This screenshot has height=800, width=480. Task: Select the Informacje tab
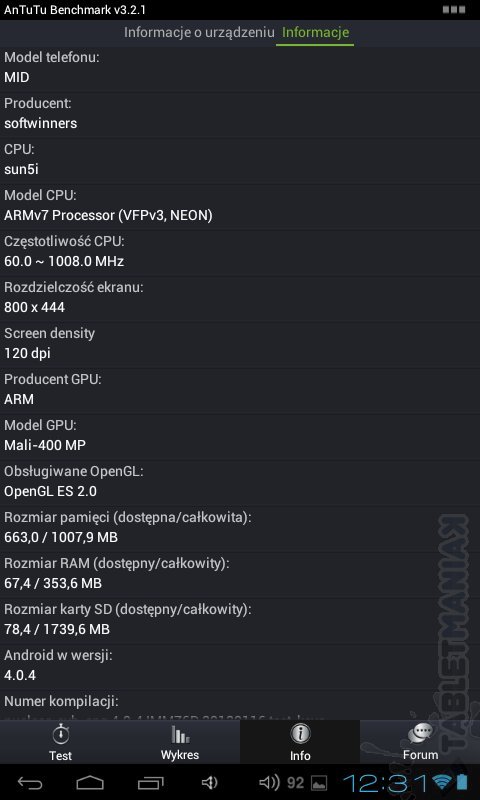[315, 33]
